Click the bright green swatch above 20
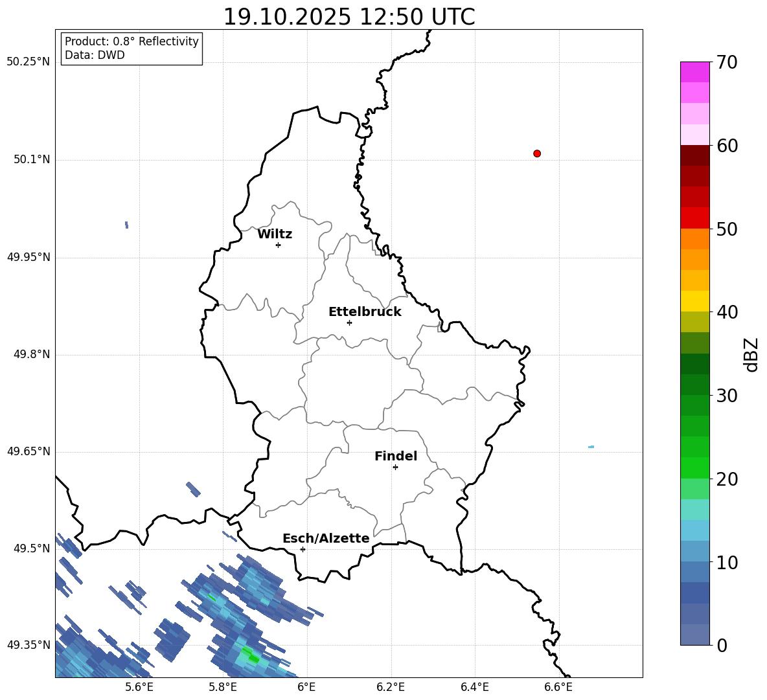This screenshot has width=767, height=700. (x=694, y=468)
